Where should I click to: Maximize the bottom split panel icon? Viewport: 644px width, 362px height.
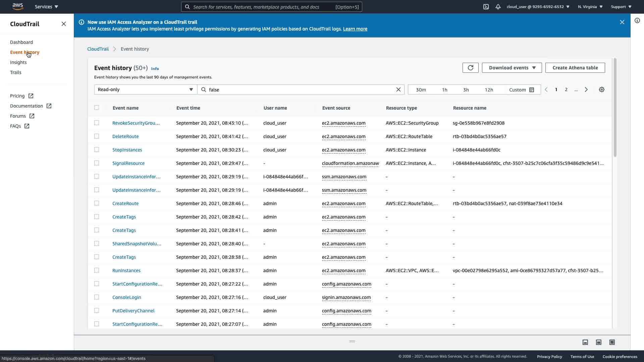pos(612,342)
